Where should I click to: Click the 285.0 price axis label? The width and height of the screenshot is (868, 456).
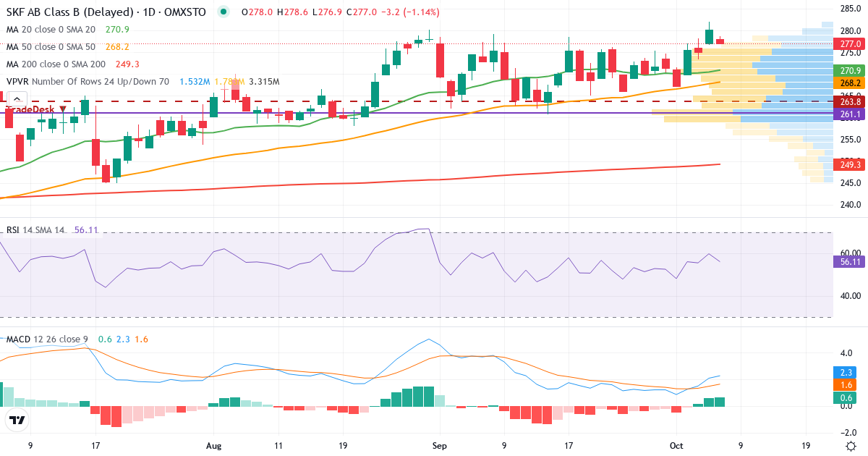(x=850, y=9)
